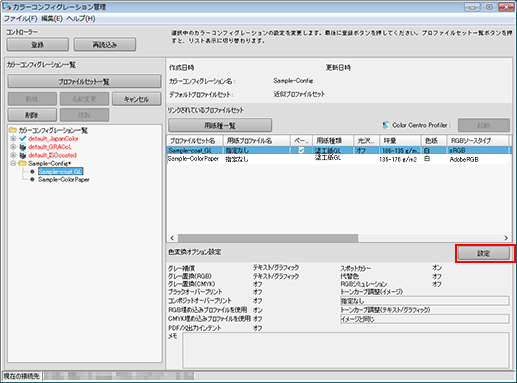
Task: Sort by the 用紙種類 column header
Action: pos(333,141)
